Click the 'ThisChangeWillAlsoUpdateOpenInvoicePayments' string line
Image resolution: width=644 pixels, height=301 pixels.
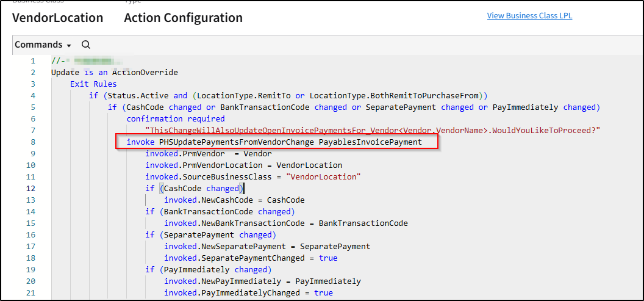pos(373,130)
